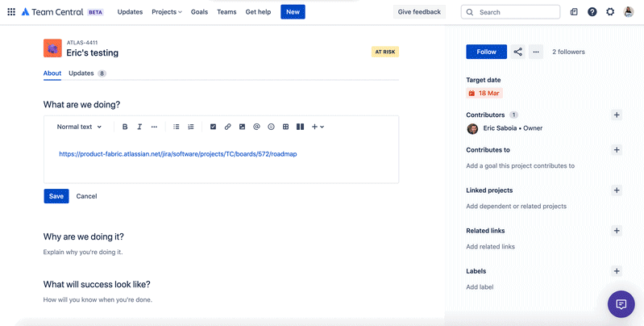Open the roadmap URL in editor

pos(178,154)
